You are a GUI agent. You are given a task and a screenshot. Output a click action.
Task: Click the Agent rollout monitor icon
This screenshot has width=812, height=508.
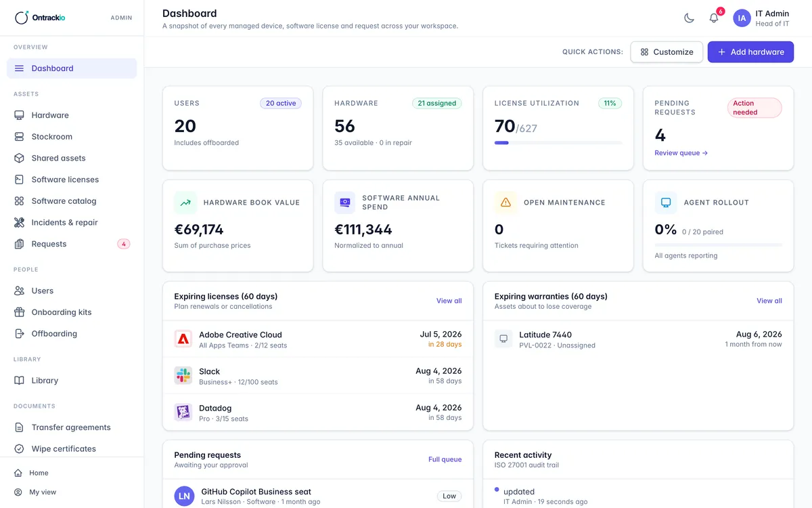coord(665,203)
